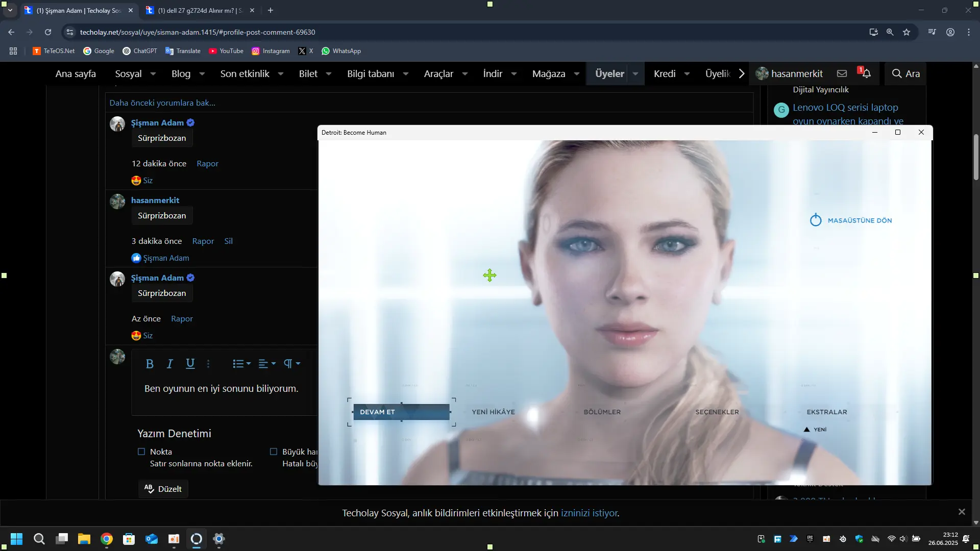The width and height of the screenshot is (980, 551).
Task: Click Sil on hasanmerkit's comment
Action: coord(228,241)
